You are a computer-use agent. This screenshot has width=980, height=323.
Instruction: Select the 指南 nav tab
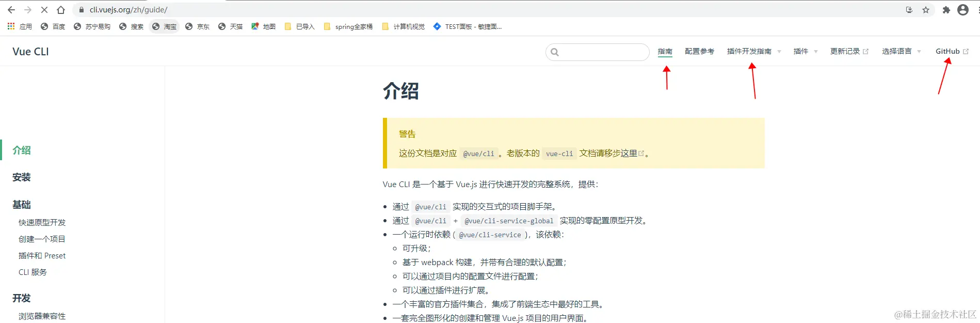(x=665, y=51)
